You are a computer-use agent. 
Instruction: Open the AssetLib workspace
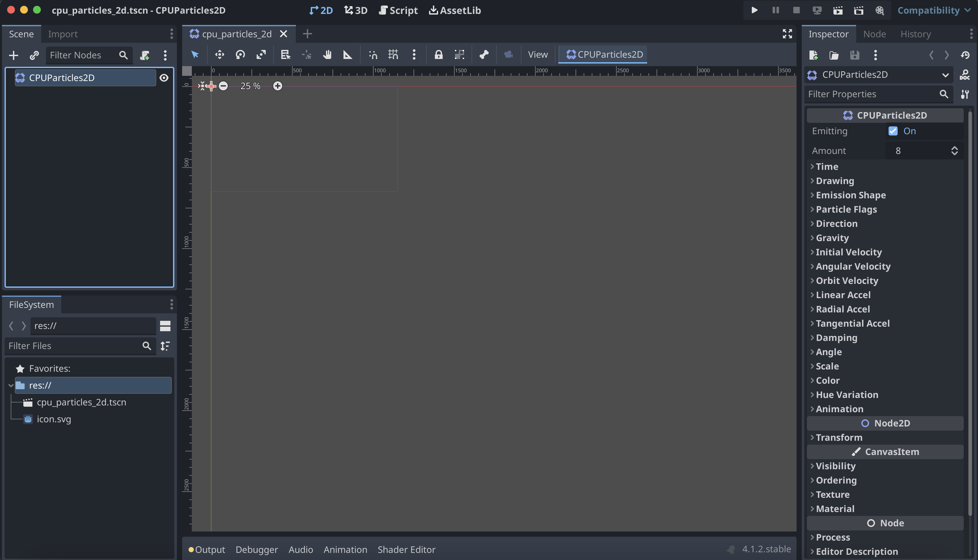[x=455, y=10]
